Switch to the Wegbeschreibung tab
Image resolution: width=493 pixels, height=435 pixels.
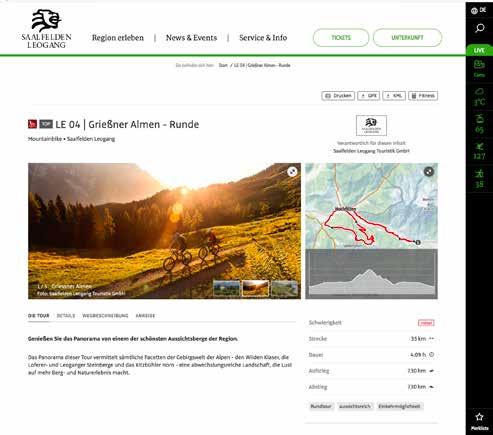(105, 316)
